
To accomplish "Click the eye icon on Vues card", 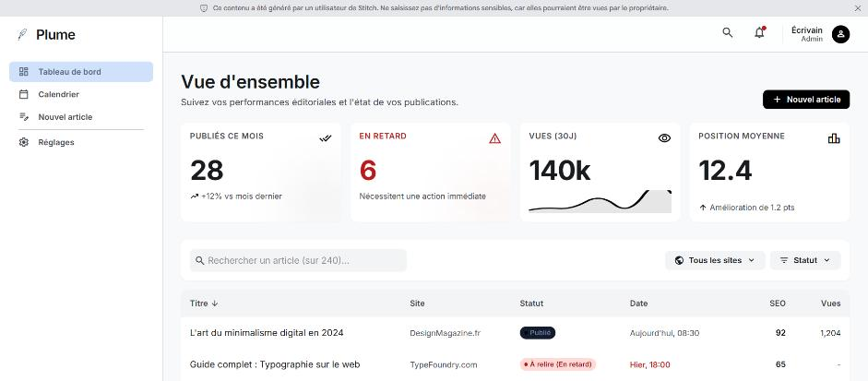I will (x=664, y=138).
